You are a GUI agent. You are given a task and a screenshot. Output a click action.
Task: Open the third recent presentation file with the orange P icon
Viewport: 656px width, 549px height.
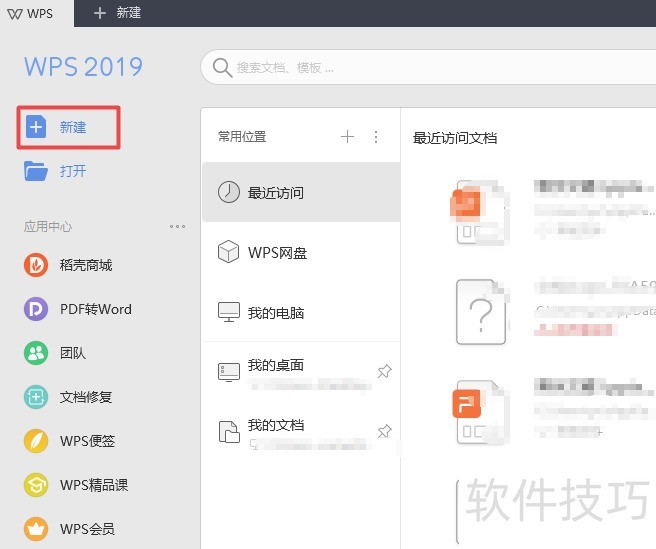[x=480, y=412]
